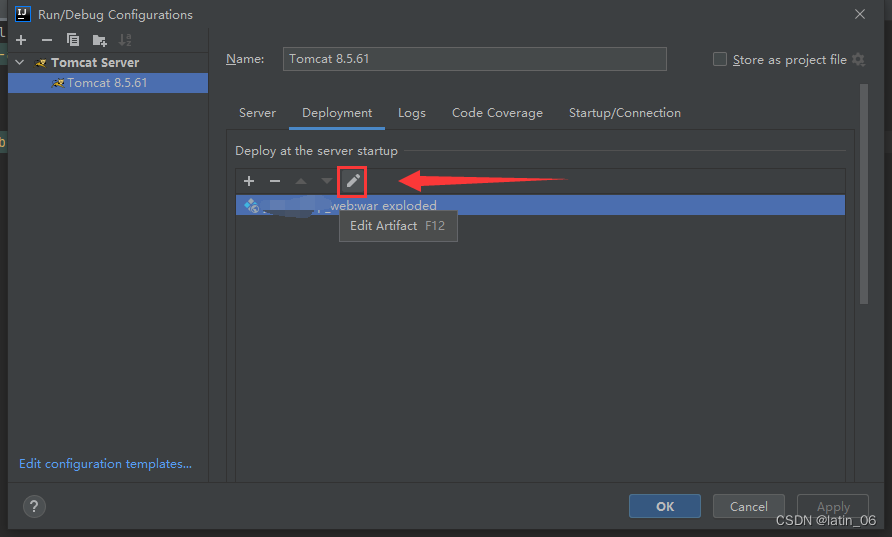Click the vertical scrollbar in the settings panel
The height and width of the screenshot is (537, 892).
coord(864,193)
